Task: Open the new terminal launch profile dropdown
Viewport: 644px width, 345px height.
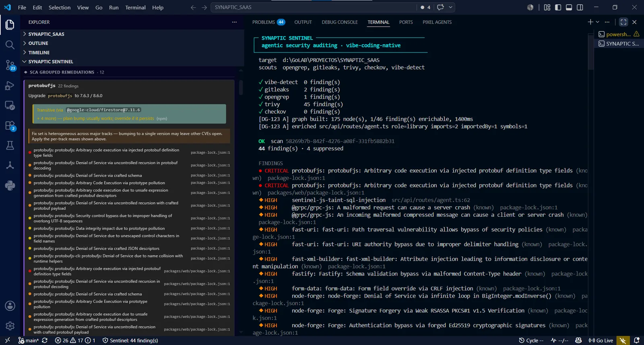Action: click(598, 22)
